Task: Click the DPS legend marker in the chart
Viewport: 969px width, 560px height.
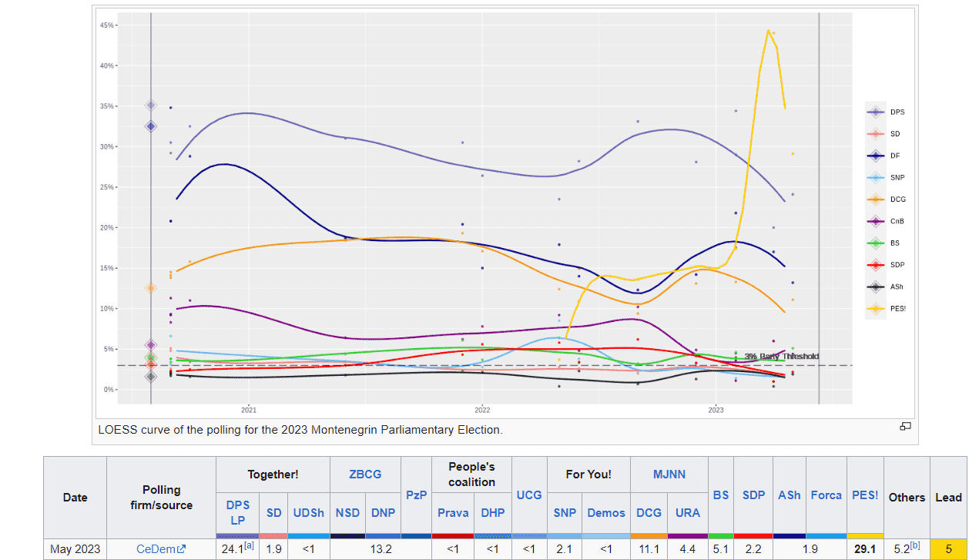Action: point(875,112)
